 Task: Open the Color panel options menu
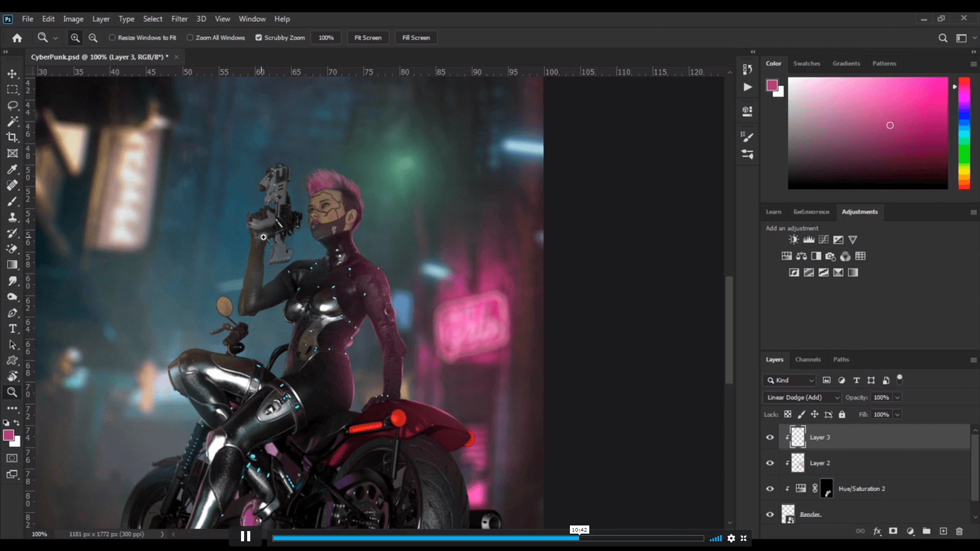pyautogui.click(x=973, y=64)
